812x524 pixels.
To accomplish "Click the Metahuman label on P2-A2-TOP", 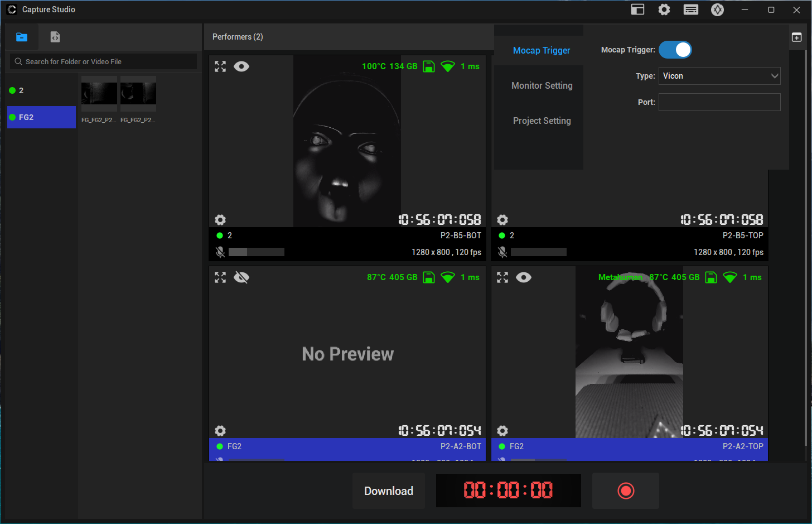I will click(620, 277).
